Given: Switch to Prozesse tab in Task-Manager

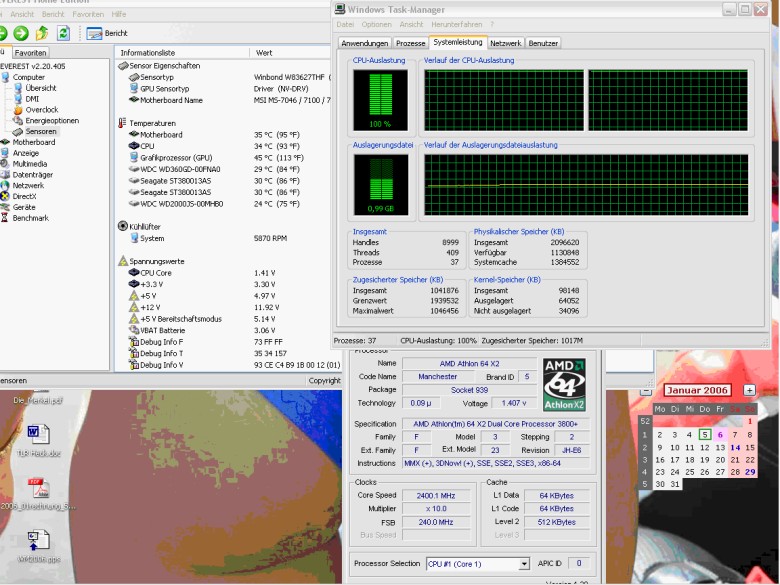Looking at the screenshot, I should click(x=410, y=43).
